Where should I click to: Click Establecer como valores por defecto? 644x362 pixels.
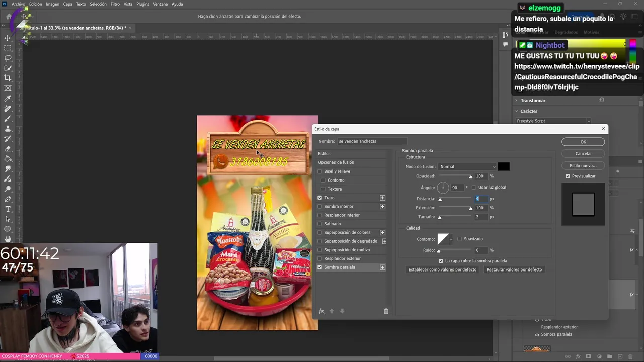(442, 270)
